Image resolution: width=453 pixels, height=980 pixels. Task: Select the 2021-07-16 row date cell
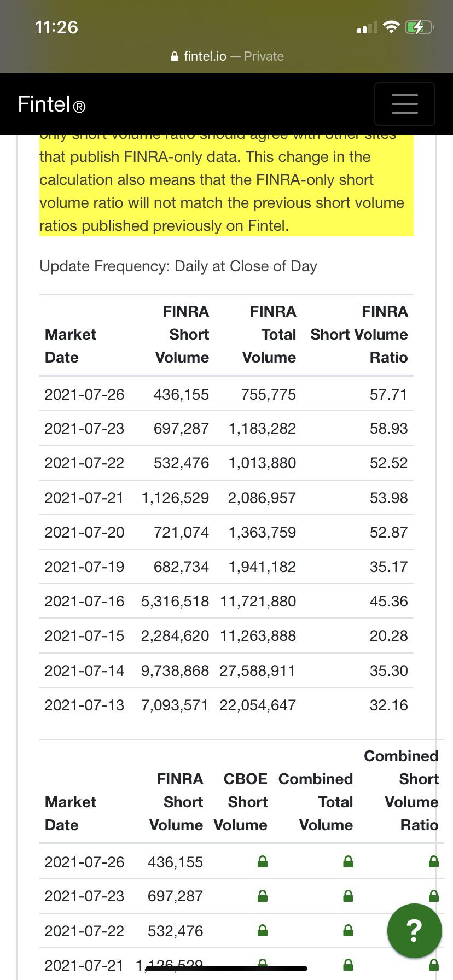click(84, 601)
